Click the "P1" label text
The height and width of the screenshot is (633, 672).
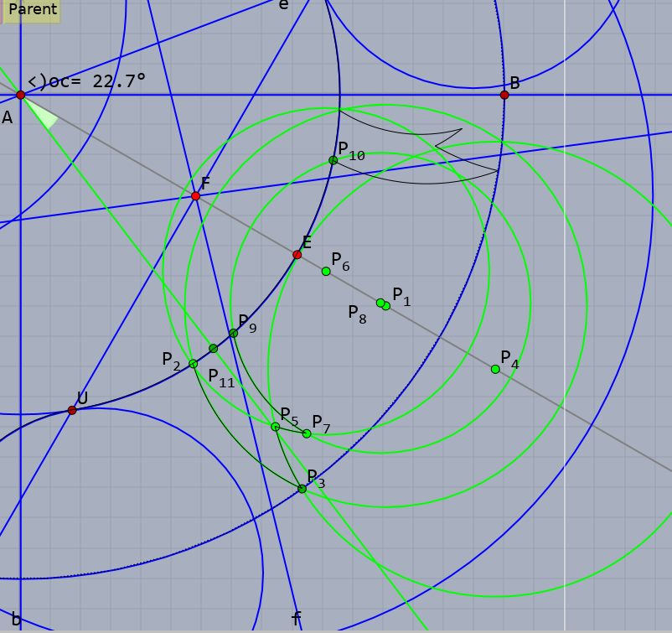pyautogui.click(x=401, y=296)
